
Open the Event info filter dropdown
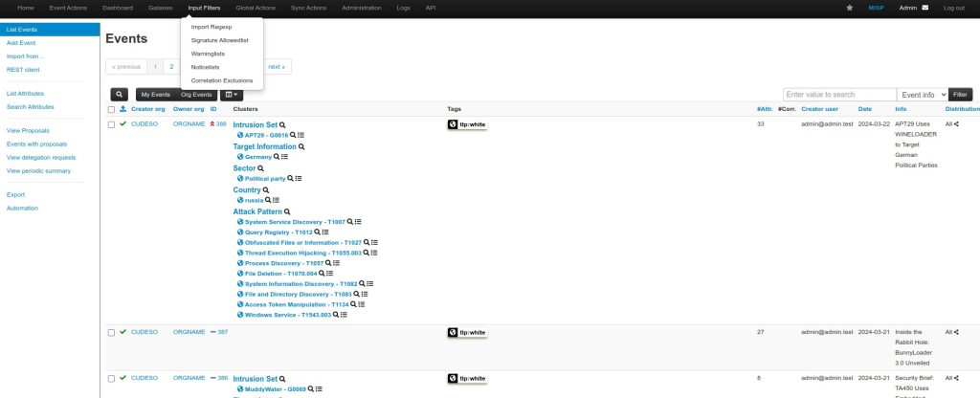pyautogui.click(x=923, y=95)
